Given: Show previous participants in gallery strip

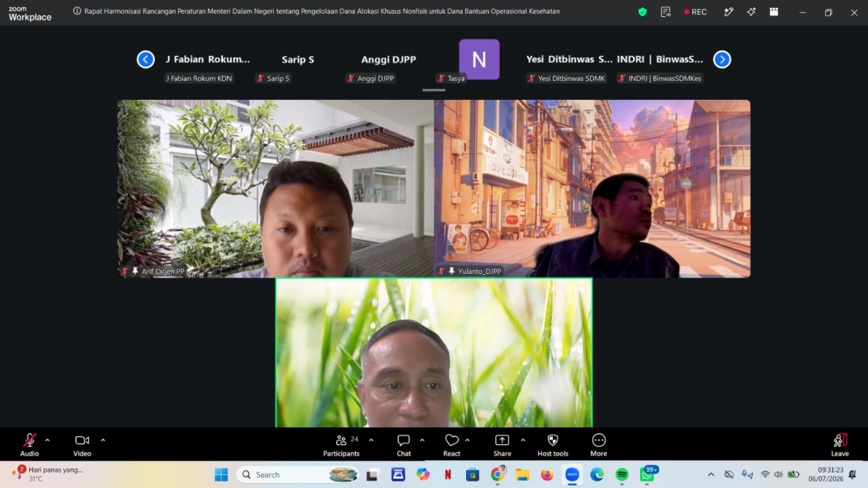Looking at the screenshot, I should [146, 59].
